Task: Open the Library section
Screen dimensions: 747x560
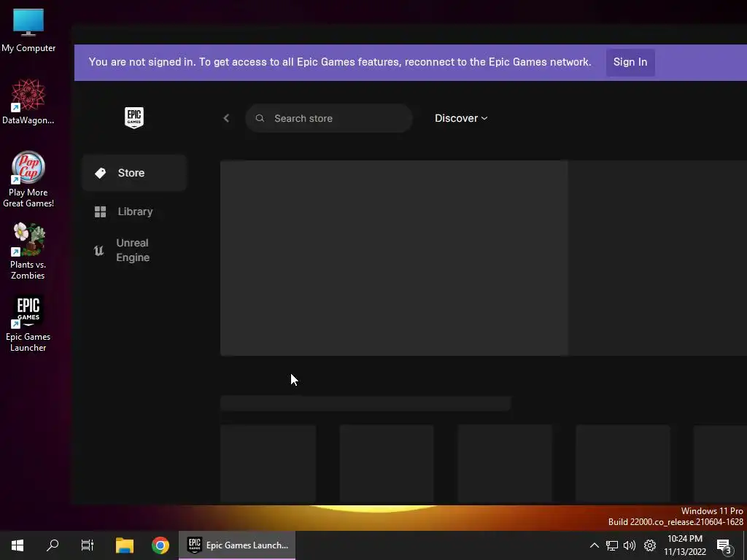Action: [x=134, y=211]
